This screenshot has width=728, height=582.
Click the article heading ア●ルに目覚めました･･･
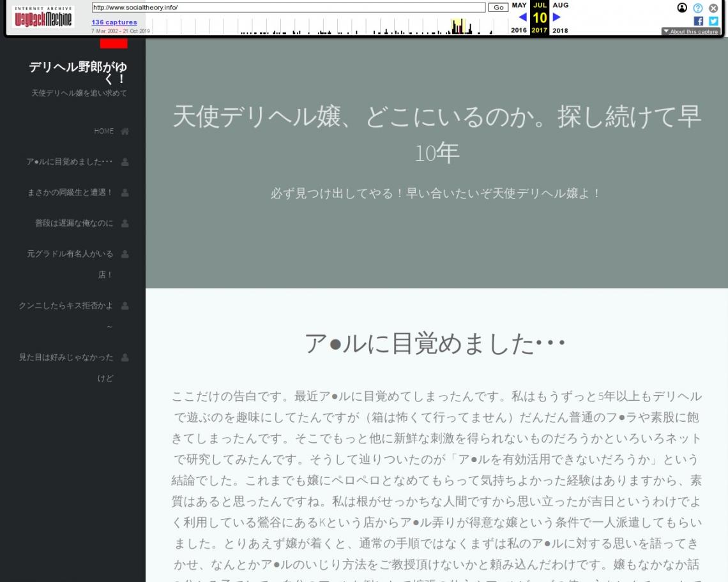(436, 344)
